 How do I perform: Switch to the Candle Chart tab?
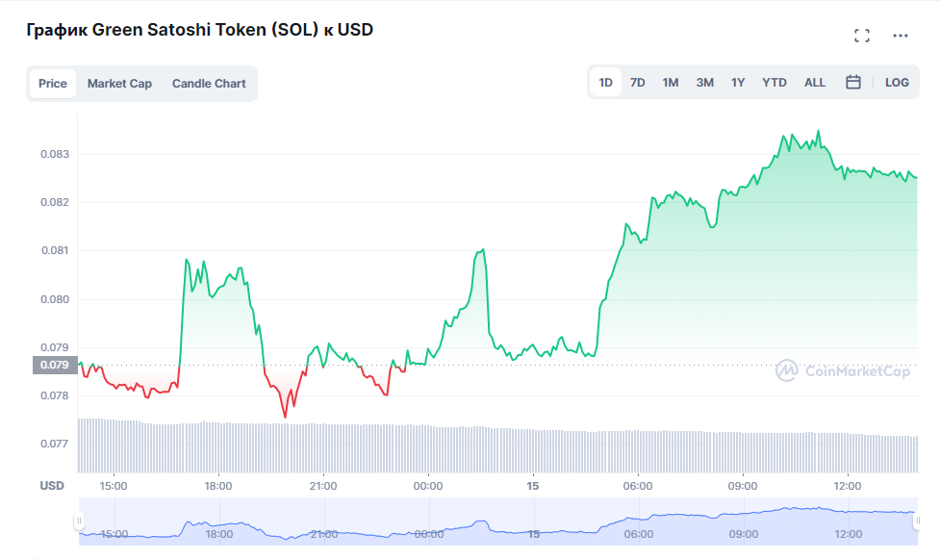[209, 84]
